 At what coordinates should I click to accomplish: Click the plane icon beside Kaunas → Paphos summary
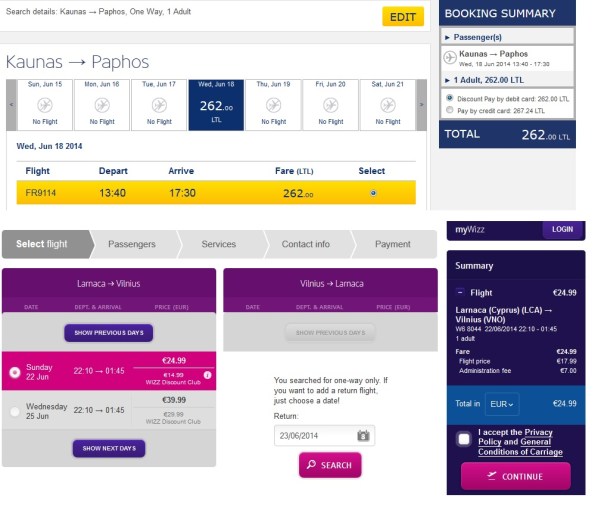coord(450,58)
